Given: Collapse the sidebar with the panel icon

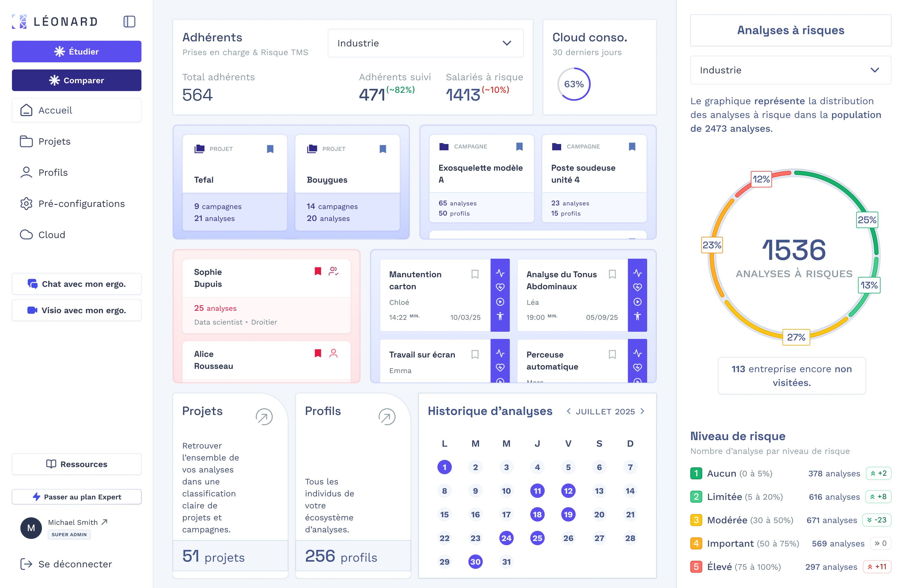Looking at the screenshot, I should point(129,21).
